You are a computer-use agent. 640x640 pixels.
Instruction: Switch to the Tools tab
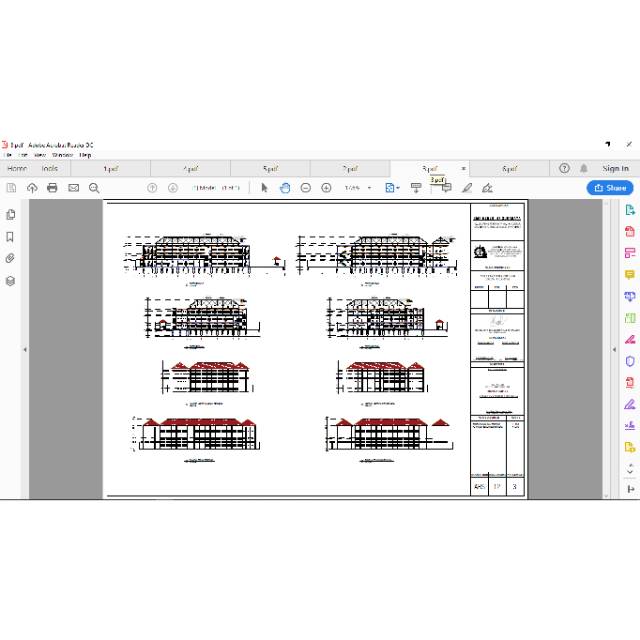(x=49, y=169)
